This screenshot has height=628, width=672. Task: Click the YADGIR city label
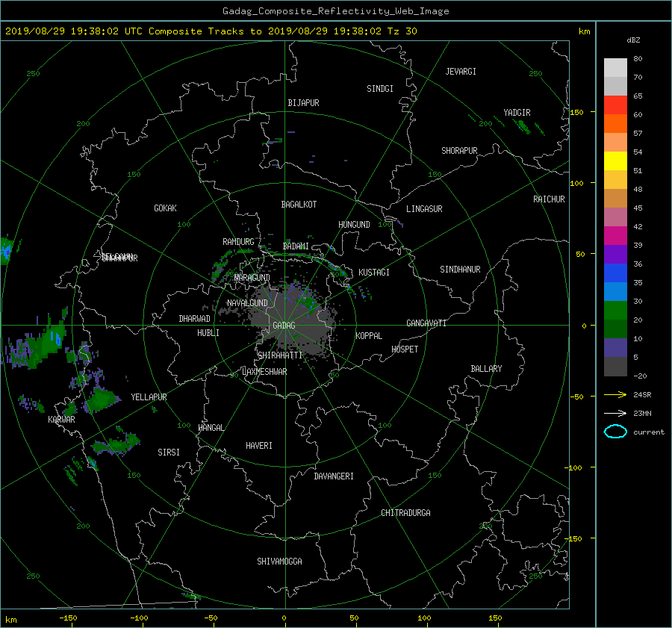[x=517, y=113]
